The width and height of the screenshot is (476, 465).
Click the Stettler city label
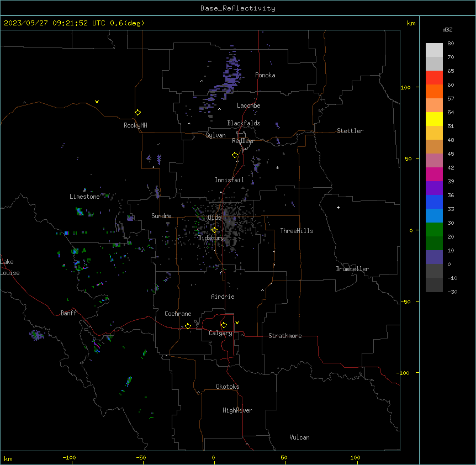pos(350,131)
